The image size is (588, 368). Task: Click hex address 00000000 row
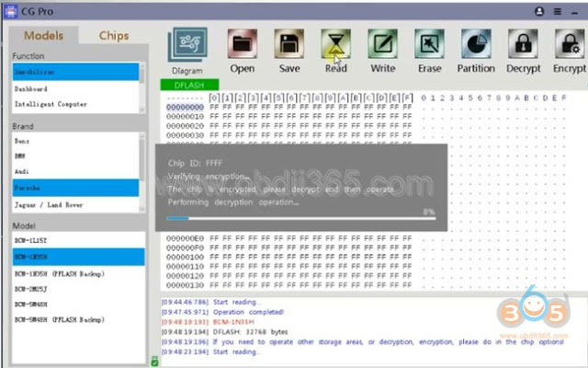tap(288, 107)
